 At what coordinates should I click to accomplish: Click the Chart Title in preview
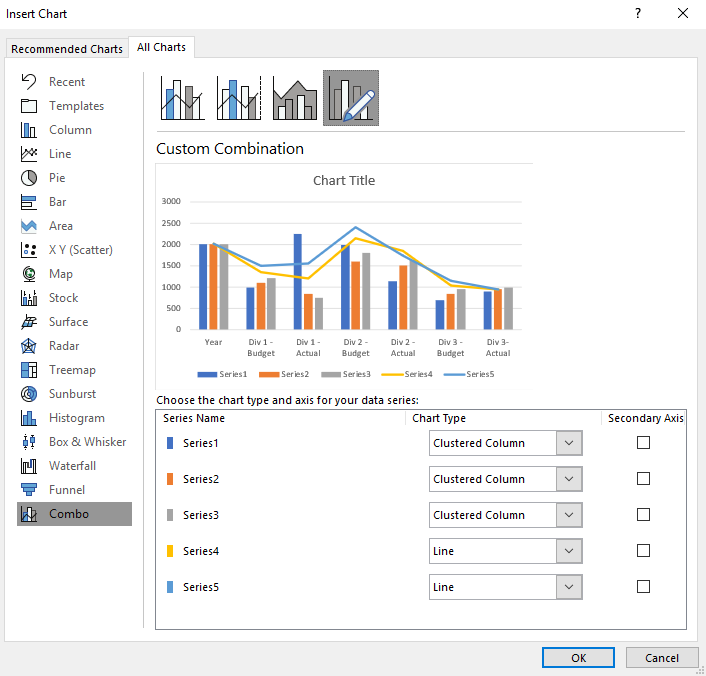[x=344, y=181]
